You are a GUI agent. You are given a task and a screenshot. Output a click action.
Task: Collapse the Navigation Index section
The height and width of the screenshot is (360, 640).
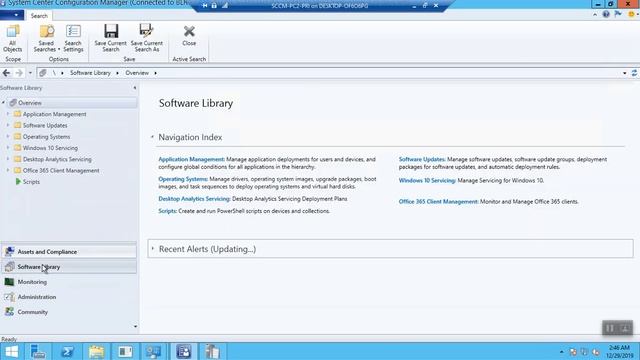[152, 137]
